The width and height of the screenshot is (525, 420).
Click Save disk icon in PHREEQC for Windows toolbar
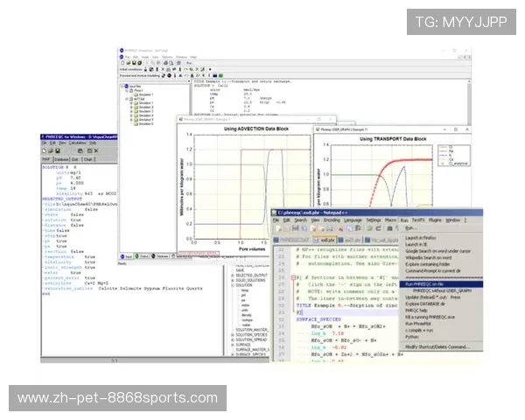pos(57,151)
